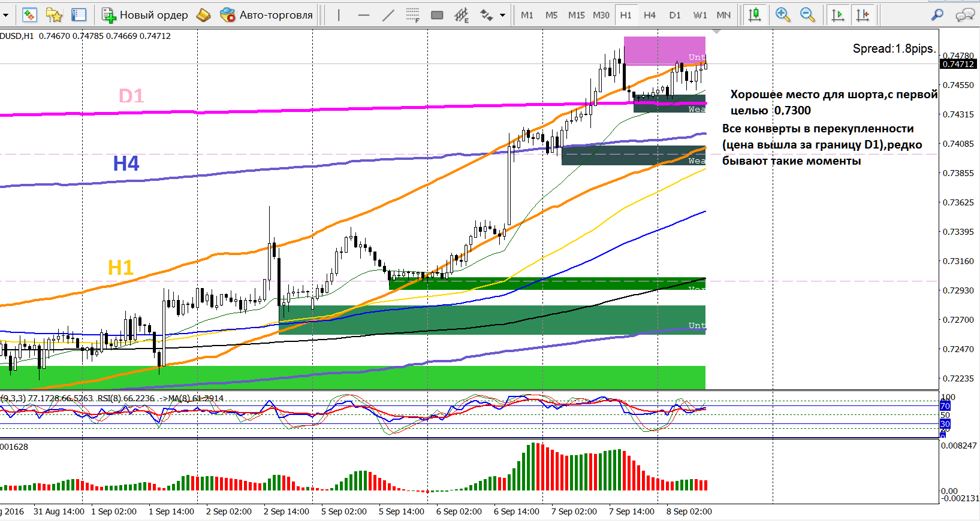Viewport: 980px width, 521px height.
Task: Zoom out of the chart
Action: (x=807, y=15)
